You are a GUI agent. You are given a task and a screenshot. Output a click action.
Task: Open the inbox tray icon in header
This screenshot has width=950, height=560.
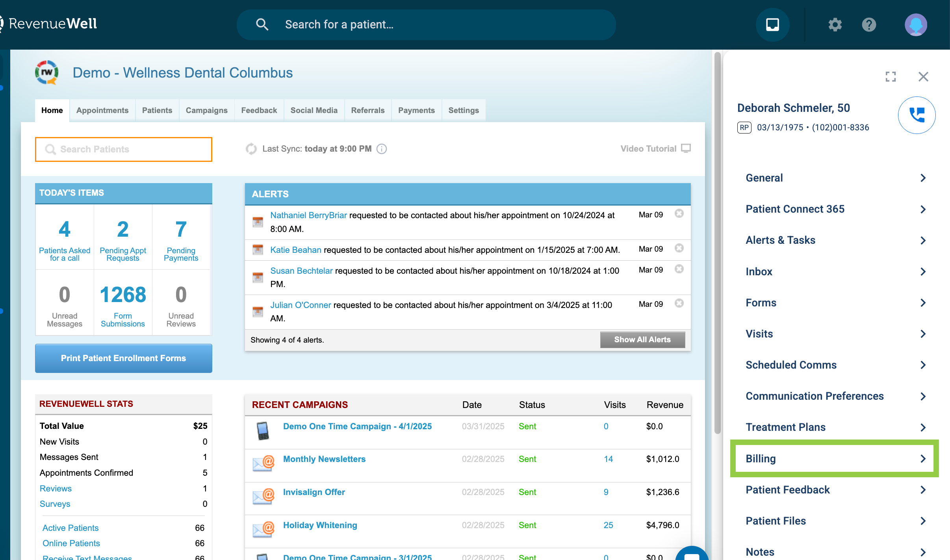click(x=772, y=24)
